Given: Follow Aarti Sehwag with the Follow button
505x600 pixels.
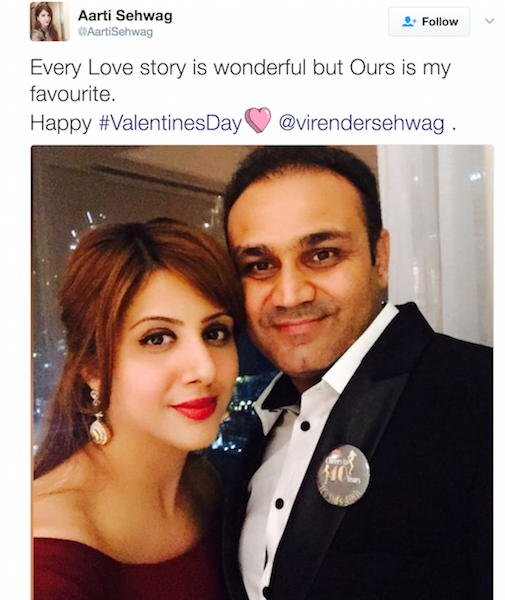Looking at the screenshot, I should tap(429, 22).
